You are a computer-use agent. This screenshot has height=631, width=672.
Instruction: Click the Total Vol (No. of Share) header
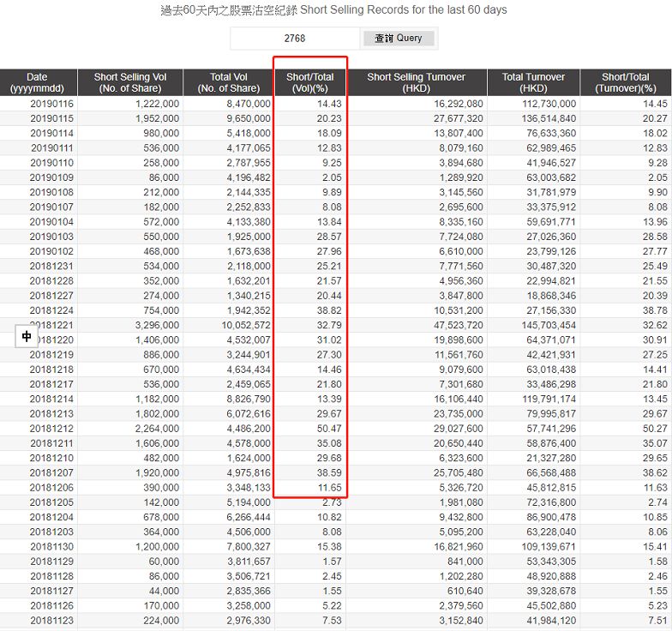point(228,82)
